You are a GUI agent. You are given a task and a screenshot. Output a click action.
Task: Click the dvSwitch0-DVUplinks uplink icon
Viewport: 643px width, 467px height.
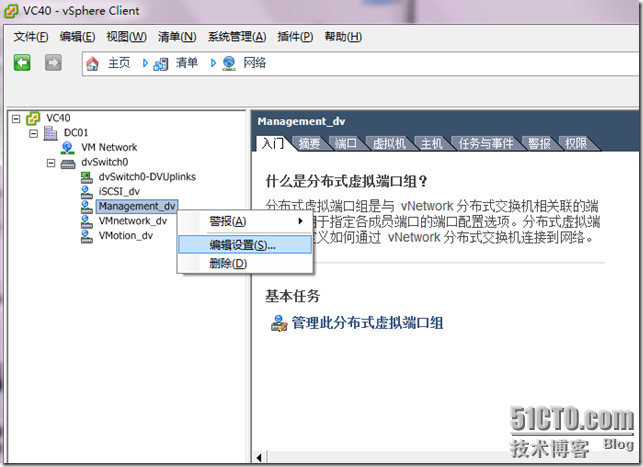click(87, 177)
